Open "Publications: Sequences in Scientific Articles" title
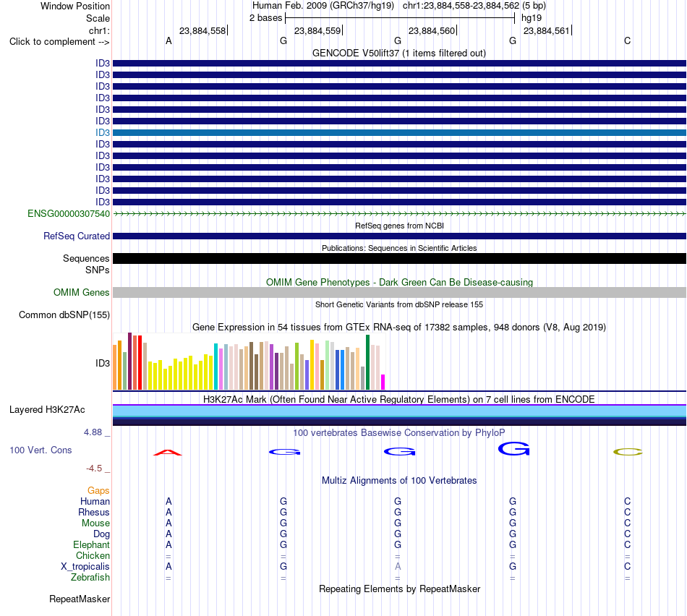The height and width of the screenshot is (616, 687). tap(399, 248)
